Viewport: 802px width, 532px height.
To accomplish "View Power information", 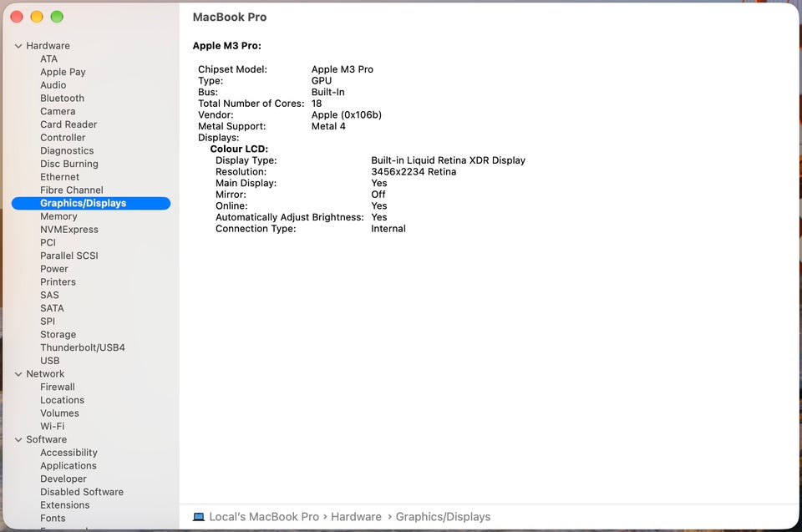I will pyautogui.click(x=54, y=269).
